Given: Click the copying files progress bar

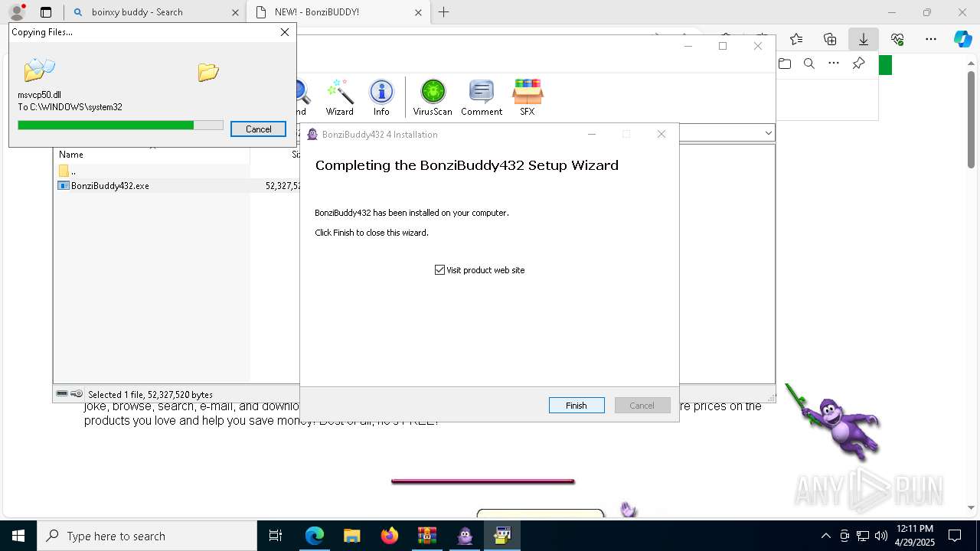Looking at the screenshot, I should [120, 126].
